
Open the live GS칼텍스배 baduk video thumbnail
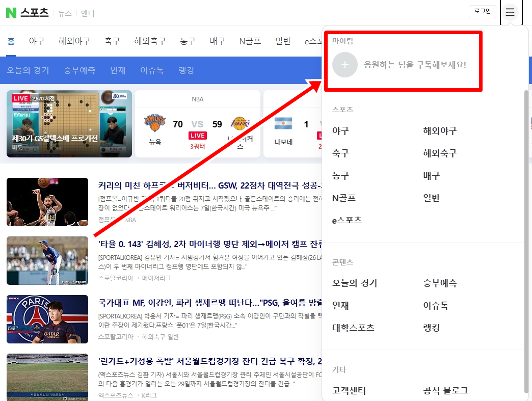[x=69, y=124]
